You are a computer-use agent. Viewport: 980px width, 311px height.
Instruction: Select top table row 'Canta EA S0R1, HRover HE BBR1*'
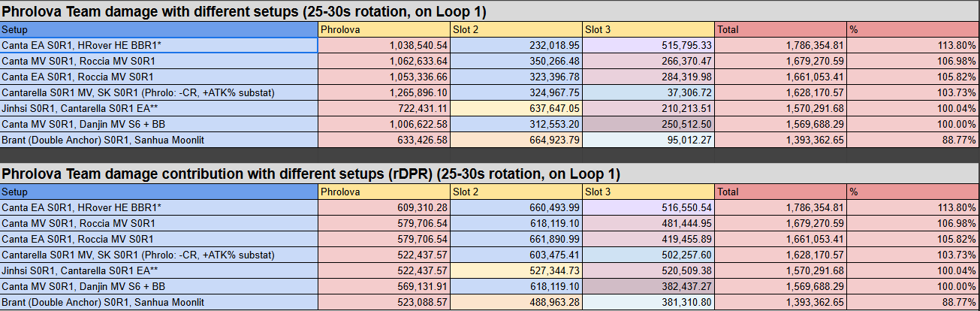(159, 46)
